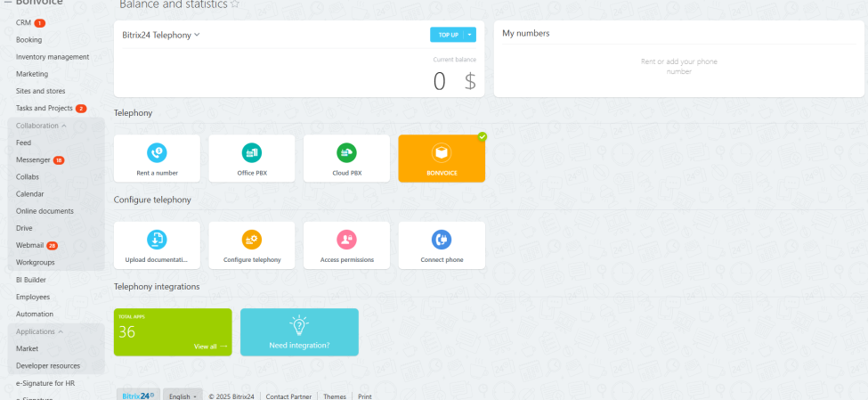Open Automation in the sidebar
This screenshot has height=400, width=868.
coord(35,314)
